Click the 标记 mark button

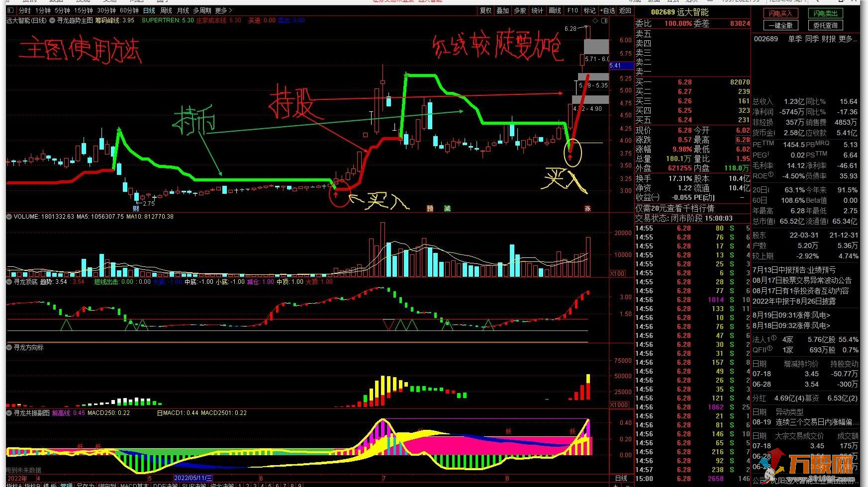point(590,10)
